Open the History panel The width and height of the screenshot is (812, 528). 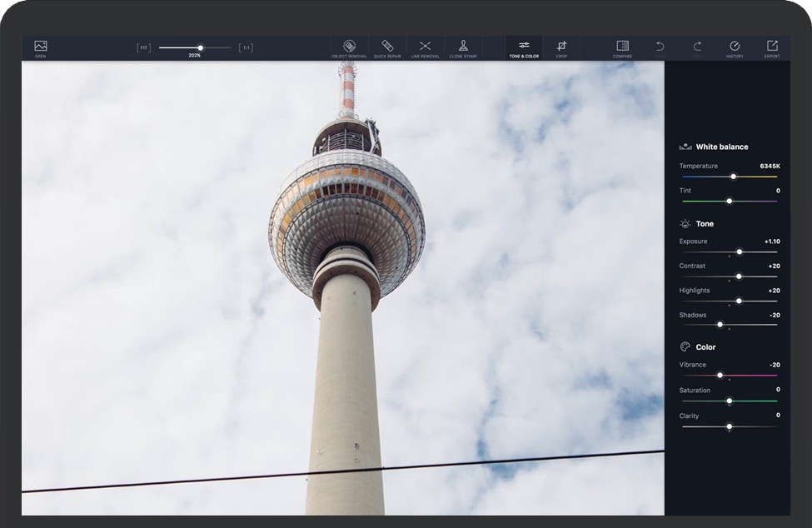pyautogui.click(x=735, y=47)
